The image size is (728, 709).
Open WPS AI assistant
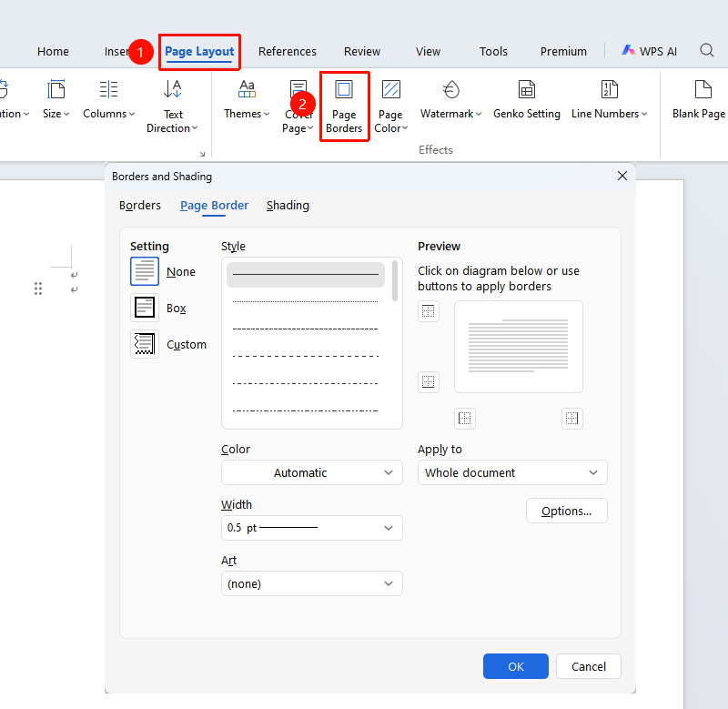[x=649, y=51]
